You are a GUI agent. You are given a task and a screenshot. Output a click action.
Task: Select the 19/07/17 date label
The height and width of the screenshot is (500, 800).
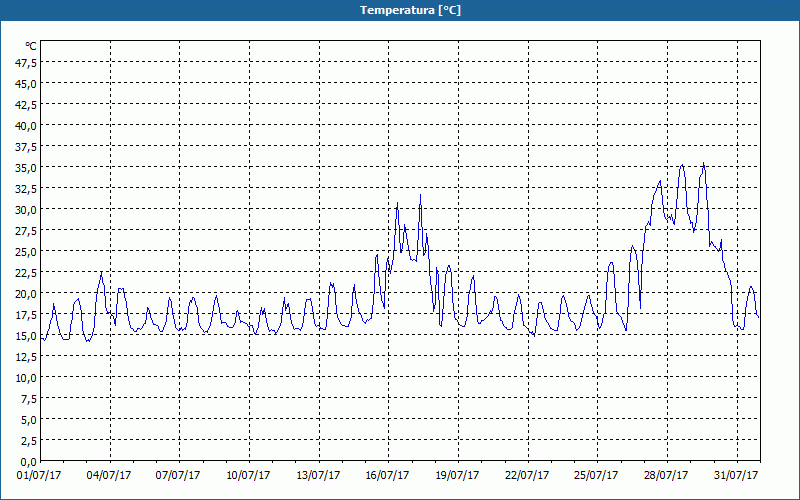[458, 476]
